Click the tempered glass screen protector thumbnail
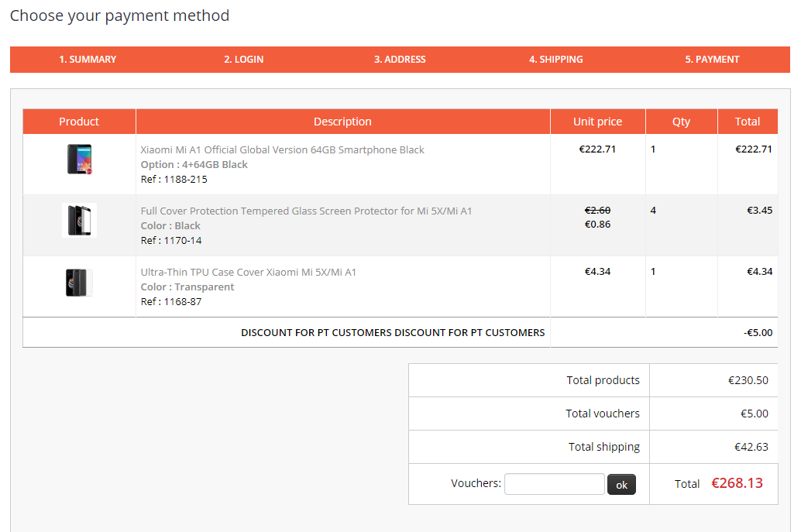801x532 pixels. (79, 220)
